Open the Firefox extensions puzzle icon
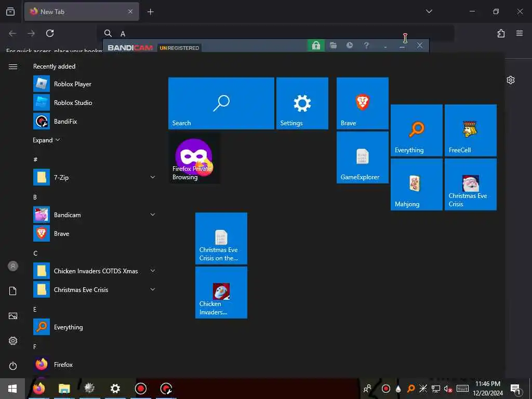 [501, 33]
